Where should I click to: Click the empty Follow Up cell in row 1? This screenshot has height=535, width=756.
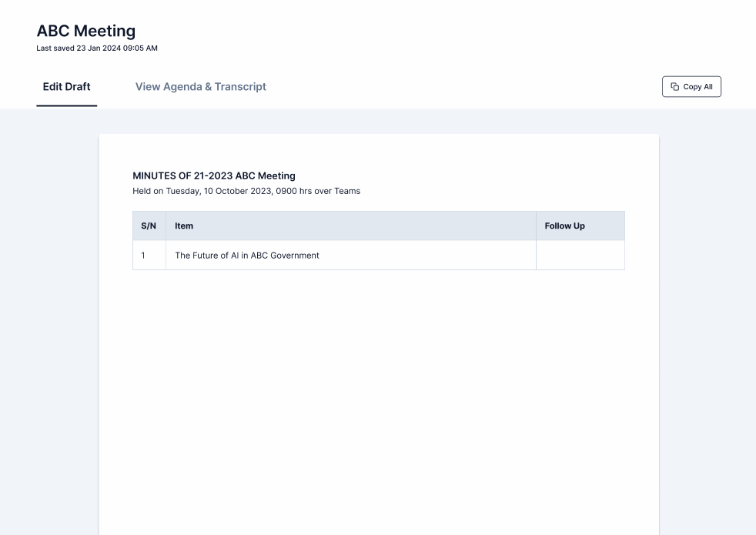pos(580,256)
